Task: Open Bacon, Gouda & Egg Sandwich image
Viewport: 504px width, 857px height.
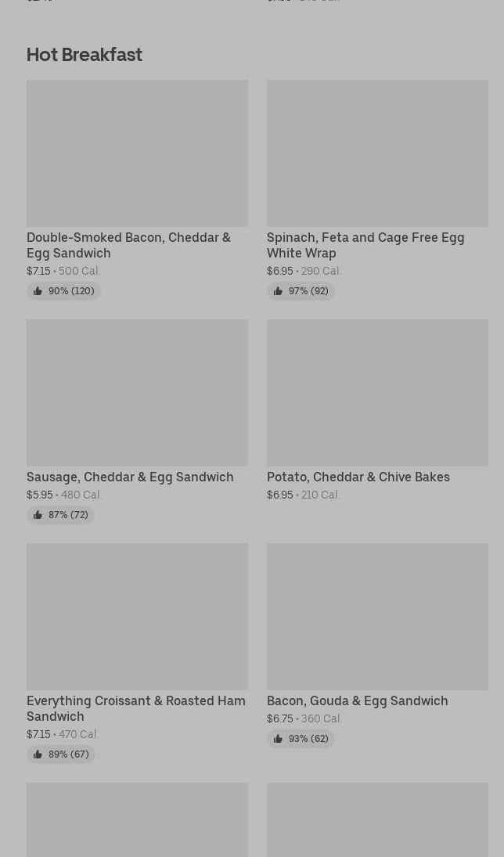Action: point(378,617)
